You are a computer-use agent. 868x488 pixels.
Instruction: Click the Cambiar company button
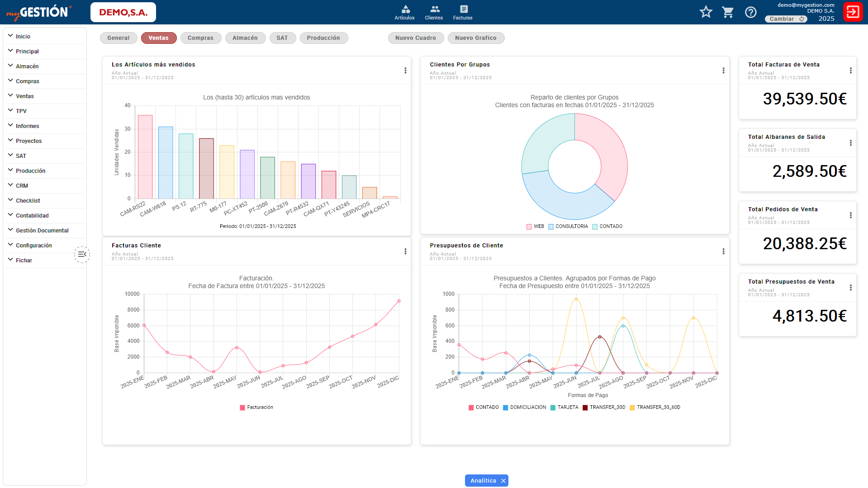coord(785,19)
